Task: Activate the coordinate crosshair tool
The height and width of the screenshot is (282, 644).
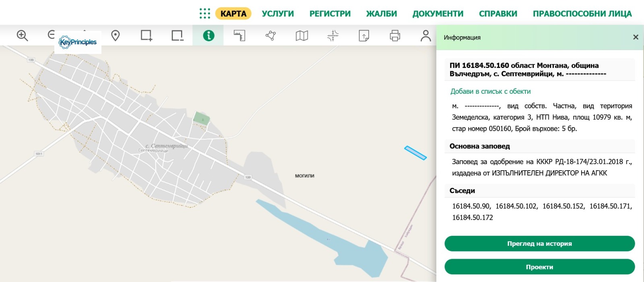Action: [x=333, y=36]
